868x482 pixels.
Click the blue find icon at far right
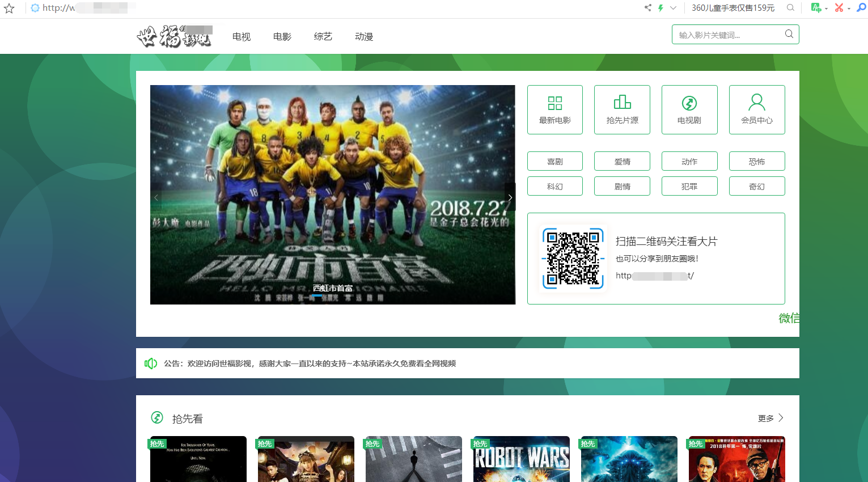coord(861,8)
